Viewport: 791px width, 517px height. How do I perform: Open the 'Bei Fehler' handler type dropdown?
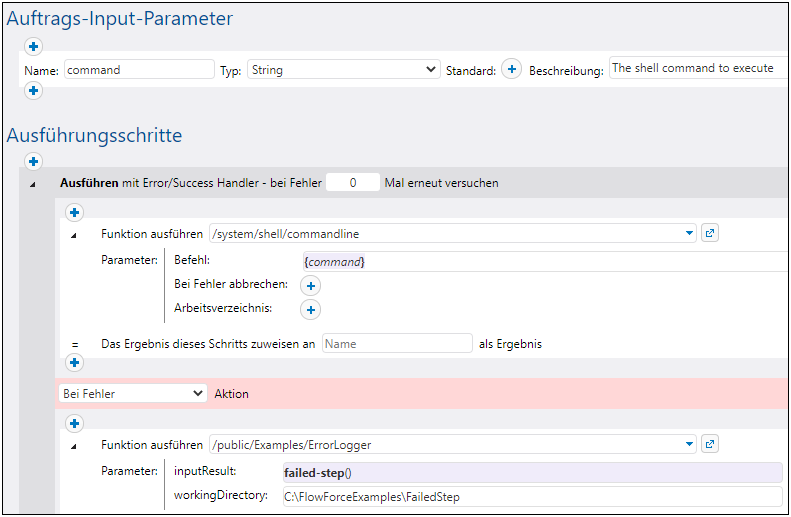point(133,394)
